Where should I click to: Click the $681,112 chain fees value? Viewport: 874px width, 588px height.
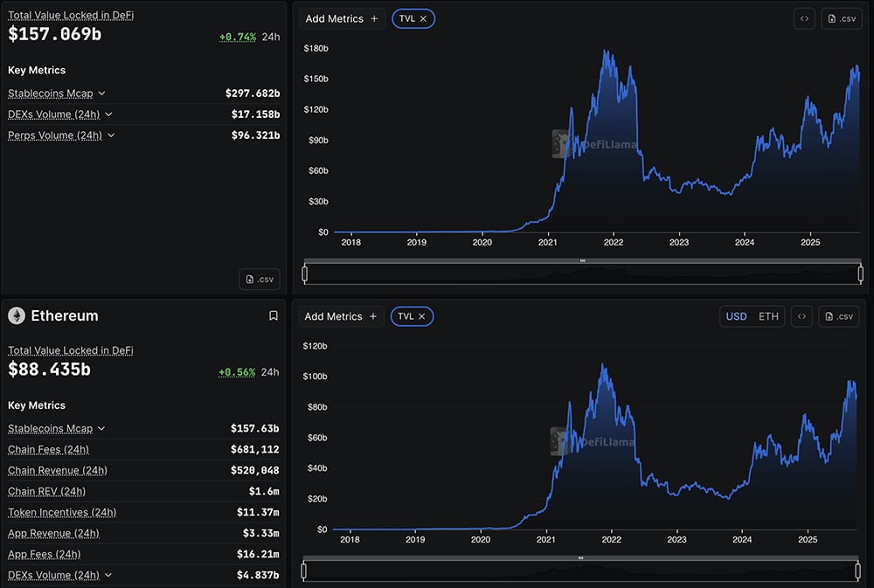point(254,449)
